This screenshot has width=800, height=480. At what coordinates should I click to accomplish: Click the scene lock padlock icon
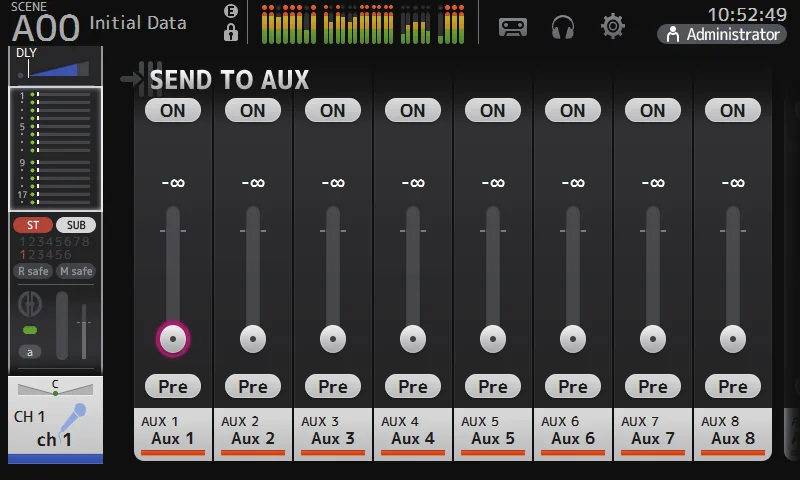(231, 32)
